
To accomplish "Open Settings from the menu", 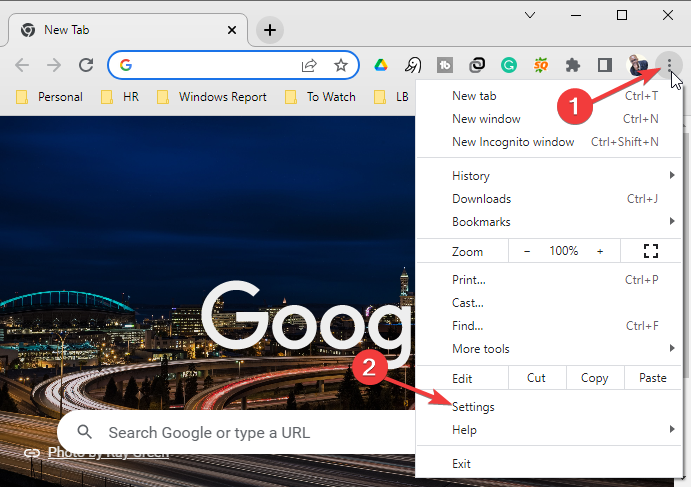I will [x=549, y=407].
